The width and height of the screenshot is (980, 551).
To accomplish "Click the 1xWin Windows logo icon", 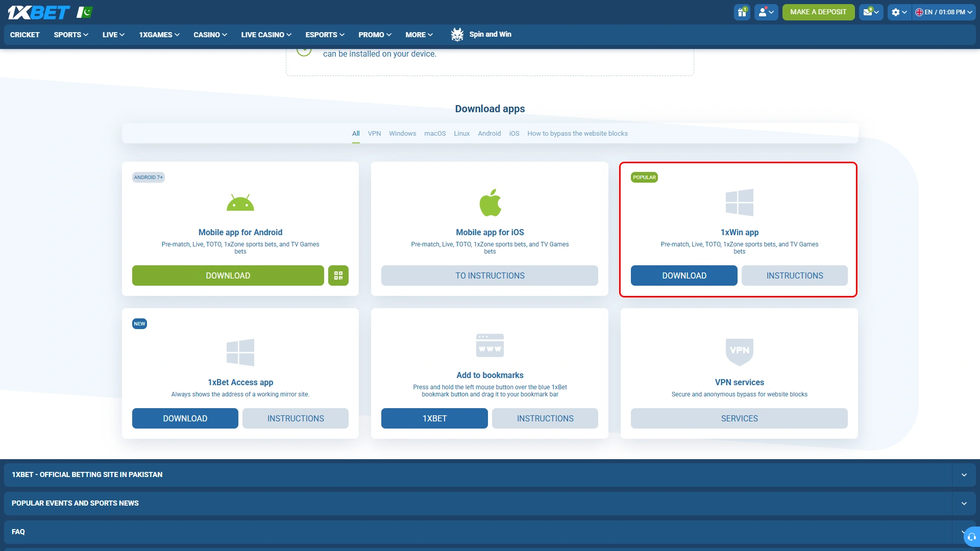I will tap(740, 203).
